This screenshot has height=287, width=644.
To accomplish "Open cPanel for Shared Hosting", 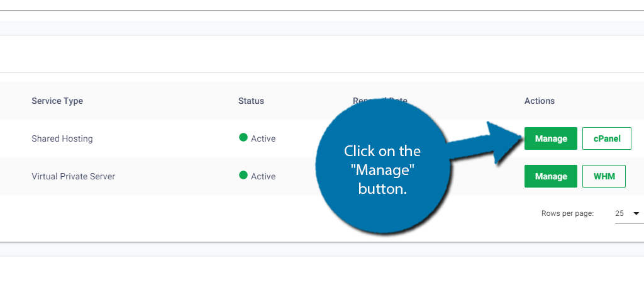I will 607,138.
